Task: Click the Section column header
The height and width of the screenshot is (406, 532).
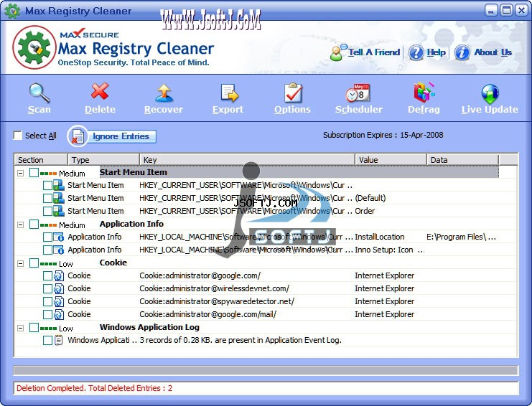Action: (x=41, y=160)
